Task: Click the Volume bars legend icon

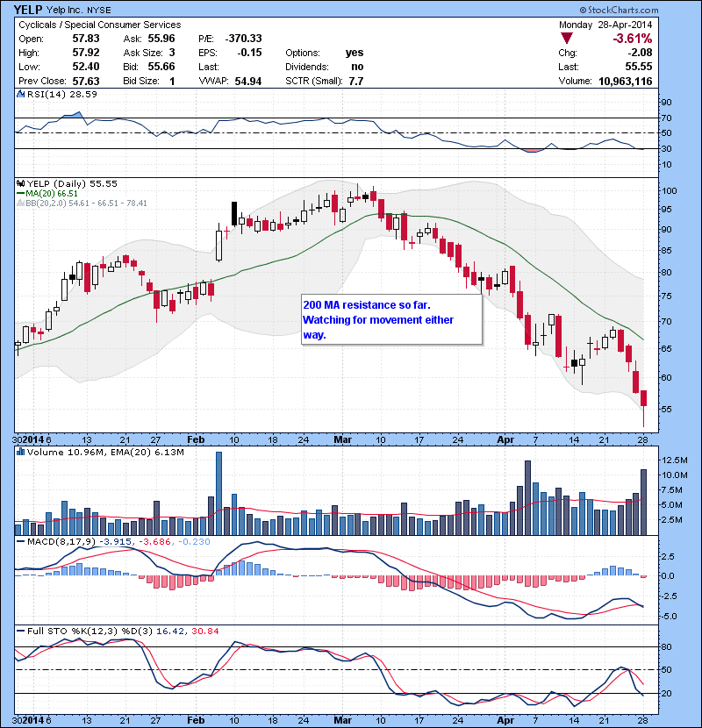Action: pos(20,452)
